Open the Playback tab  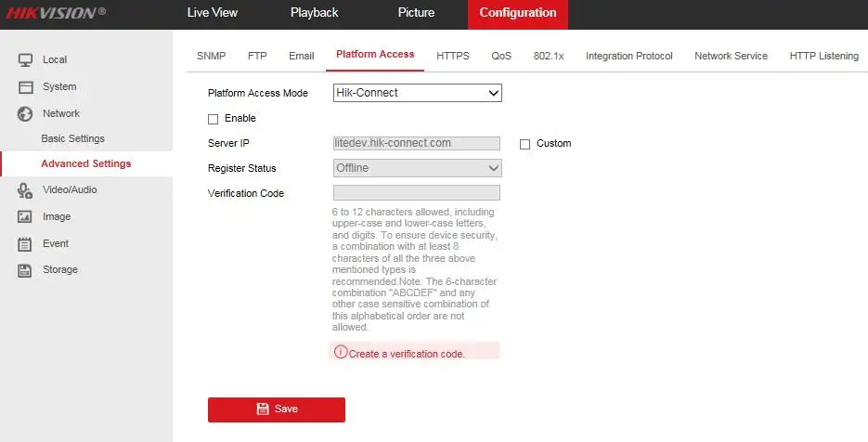314,13
